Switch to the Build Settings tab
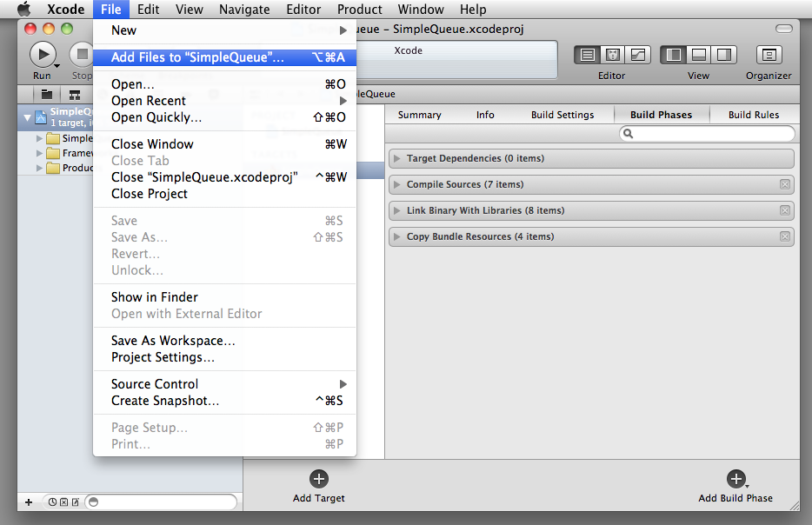 pos(562,115)
